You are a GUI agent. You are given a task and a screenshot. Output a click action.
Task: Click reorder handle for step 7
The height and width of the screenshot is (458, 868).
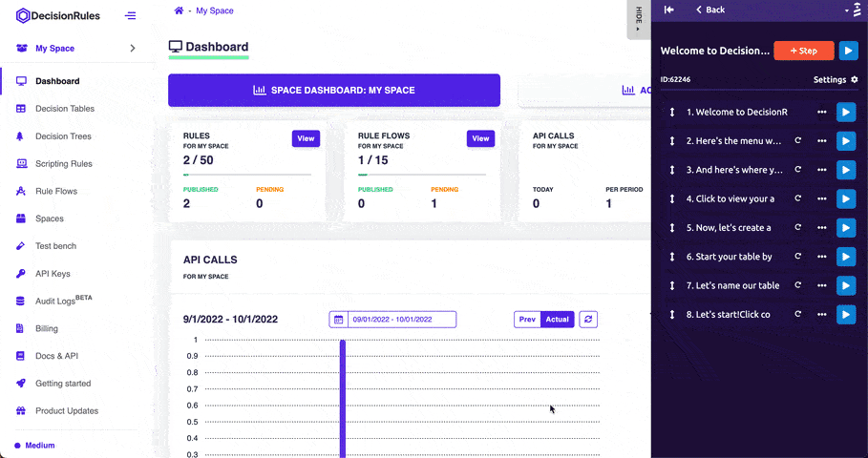(x=672, y=285)
